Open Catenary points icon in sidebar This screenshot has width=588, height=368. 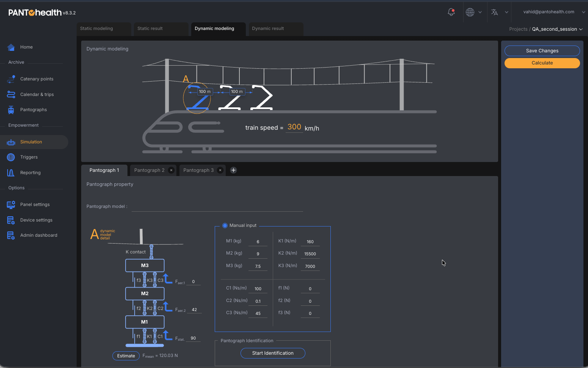(x=11, y=79)
